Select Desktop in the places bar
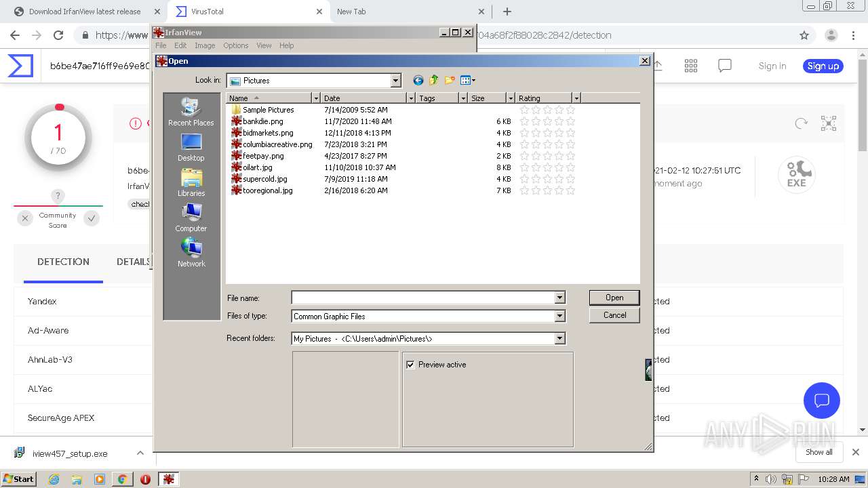This screenshot has height=488, width=868. (191, 148)
